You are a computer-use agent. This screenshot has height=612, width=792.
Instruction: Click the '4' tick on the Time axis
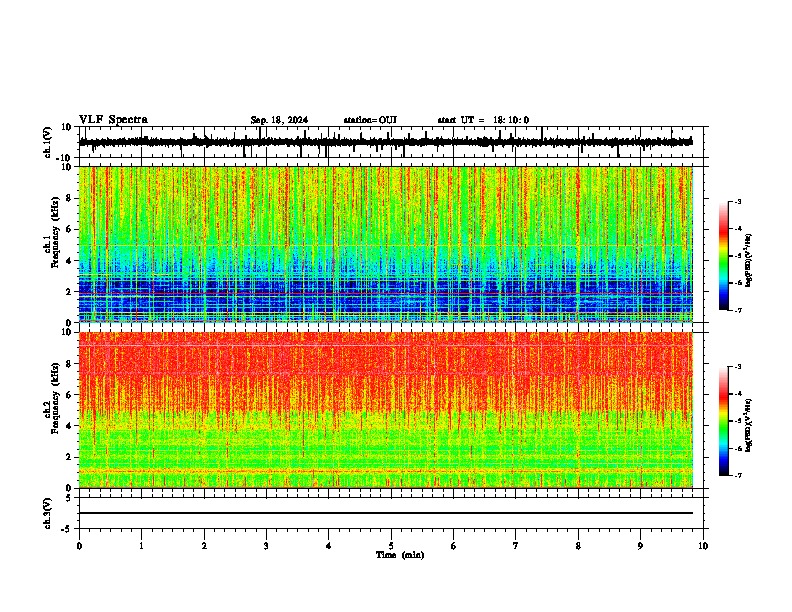point(329,546)
